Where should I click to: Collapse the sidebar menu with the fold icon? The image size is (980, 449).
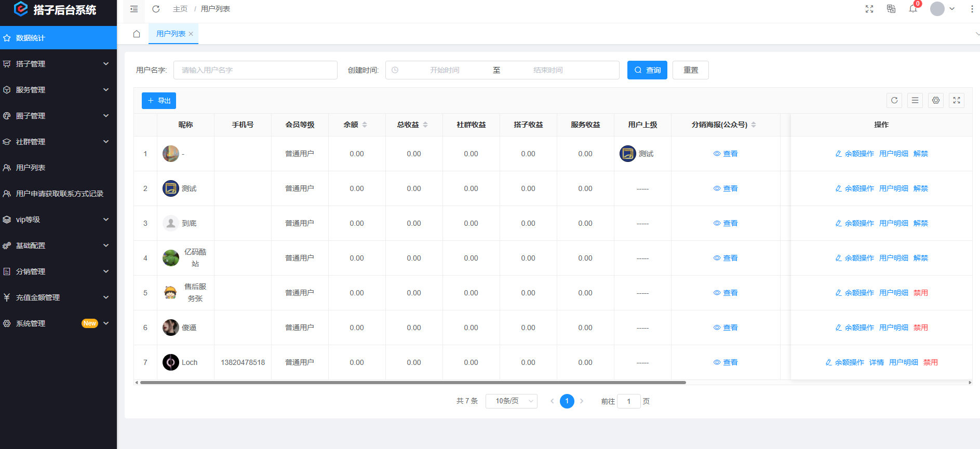point(134,9)
